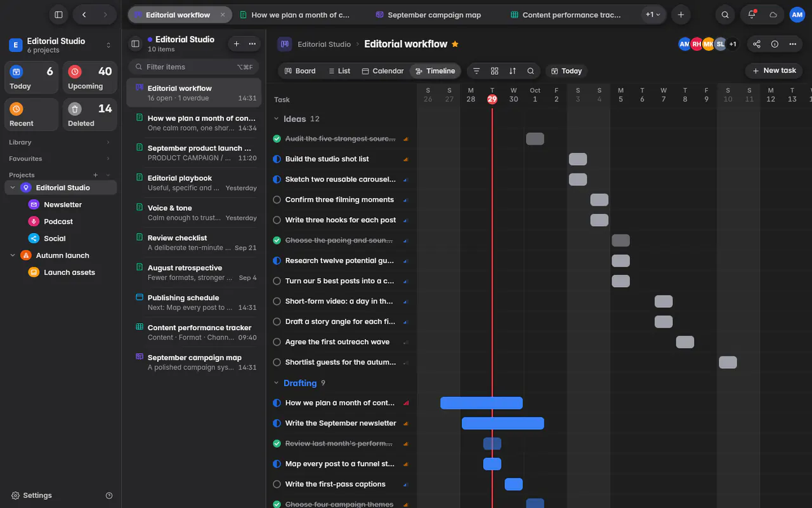Jump to Today in the timeline
Viewport: 812px width, 508px height.
566,71
